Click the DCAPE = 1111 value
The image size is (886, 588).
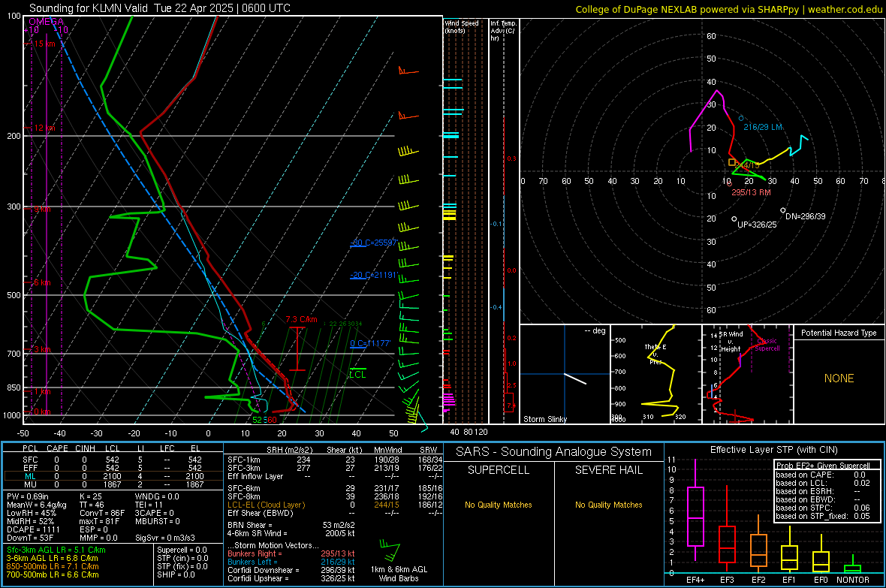tap(33, 529)
